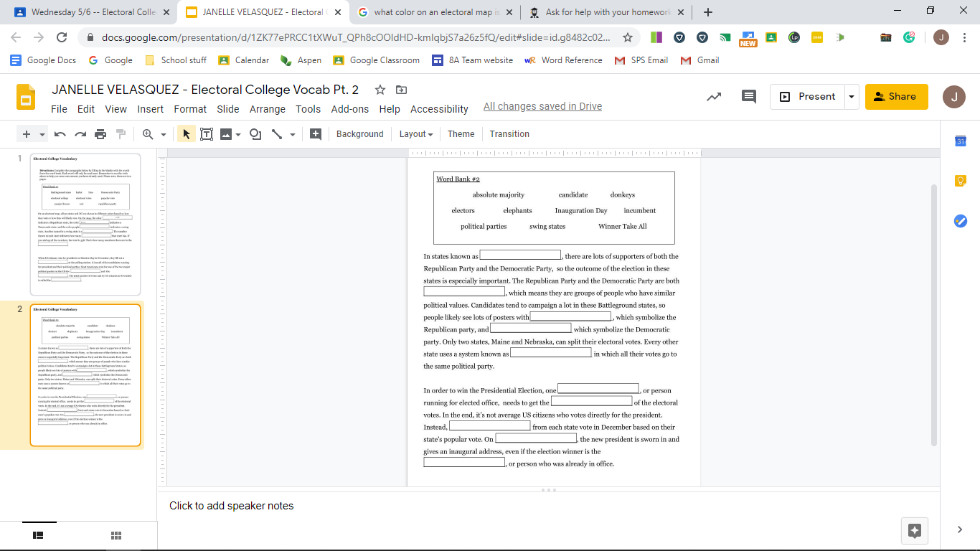Click the Add comment toolbar icon
980x551 pixels.
click(315, 134)
